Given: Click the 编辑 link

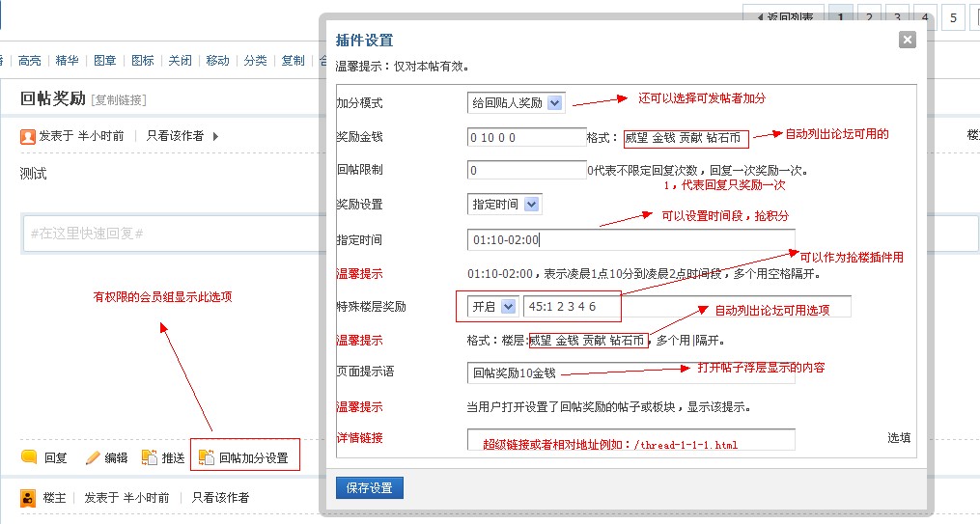Looking at the screenshot, I should pyautogui.click(x=116, y=457).
